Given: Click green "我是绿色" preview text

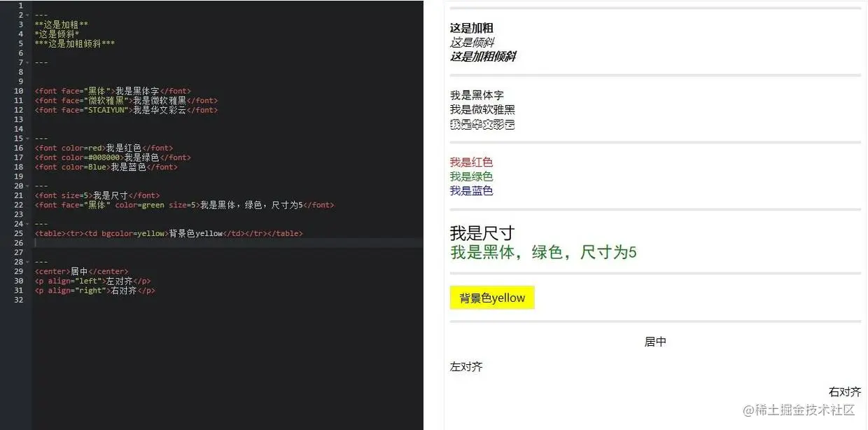Looking at the screenshot, I should [x=471, y=176].
